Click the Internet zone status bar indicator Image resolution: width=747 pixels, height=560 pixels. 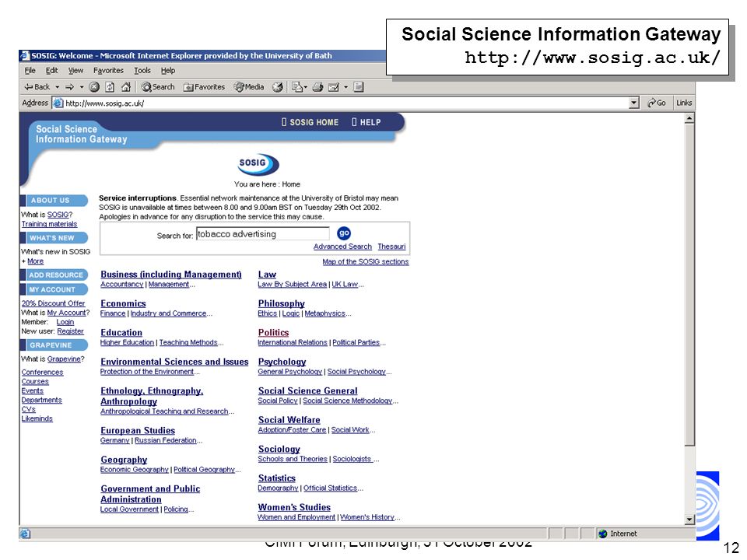[x=618, y=534]
